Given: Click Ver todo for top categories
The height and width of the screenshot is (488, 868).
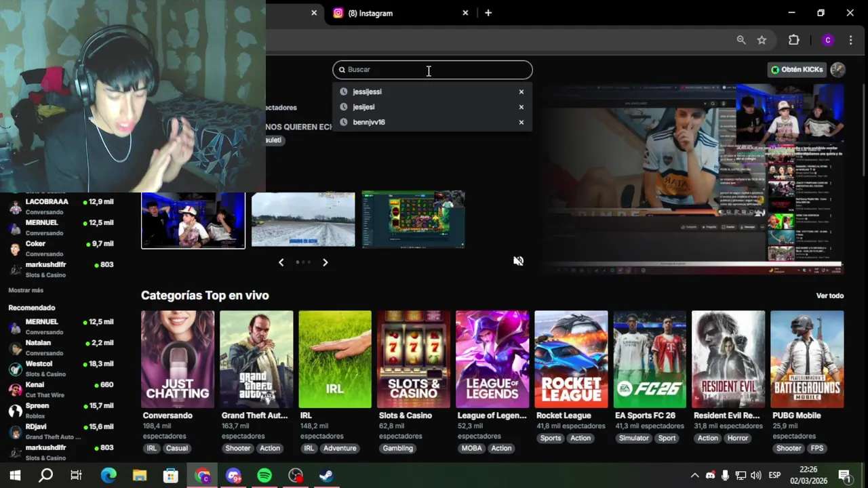Looking at the screenshot, I should 830,296.
